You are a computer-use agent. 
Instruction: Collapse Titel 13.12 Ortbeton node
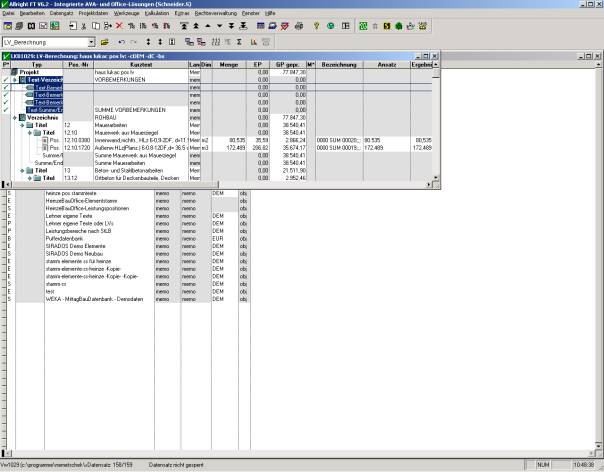click(30, 178)
